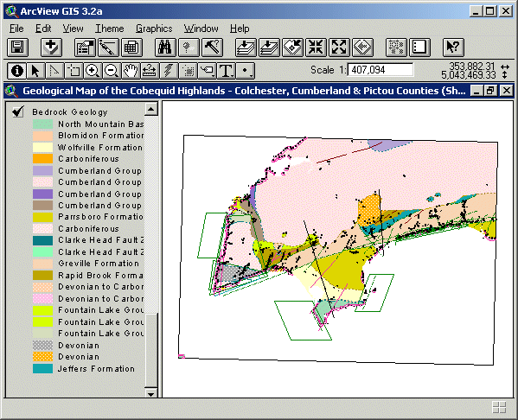Image resolution: width=518 pixels, height=420 pixels.
Task: Select the Draw Point tool
Action: pos(245,71)
